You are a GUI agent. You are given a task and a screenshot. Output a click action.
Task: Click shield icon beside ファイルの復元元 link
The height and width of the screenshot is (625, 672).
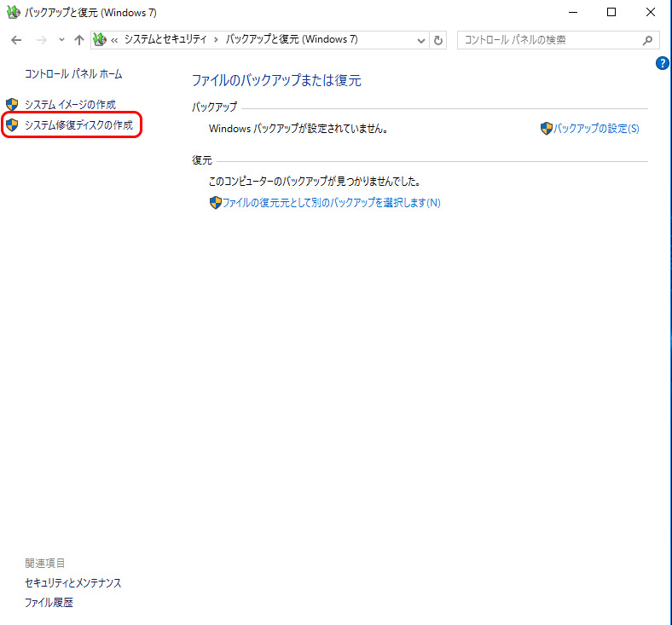[x=215, y=203]
